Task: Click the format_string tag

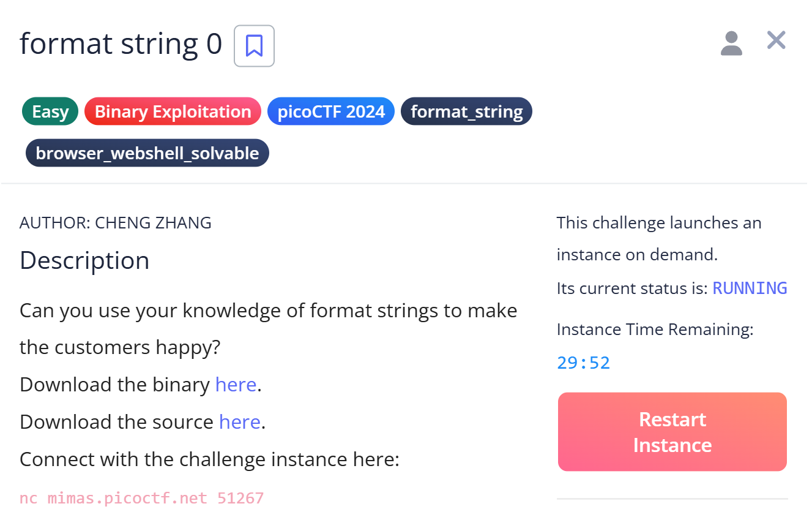Action: click(x=466, y=112)
